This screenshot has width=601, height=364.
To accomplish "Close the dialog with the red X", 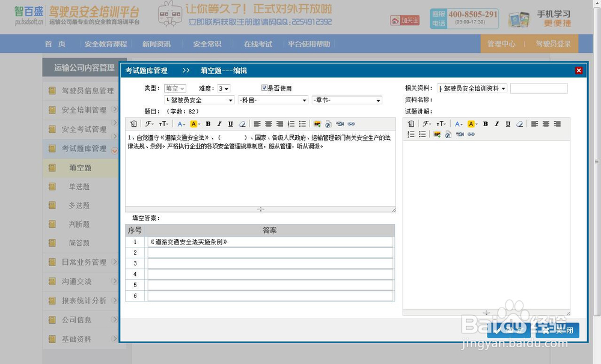I will coord(579,70).
